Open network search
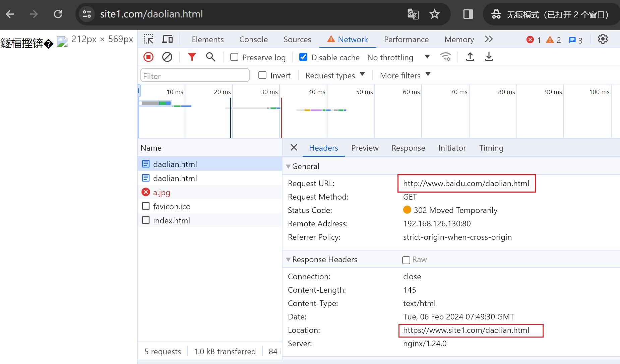This screenshot has height=364, width=620. tap(210, 57)
